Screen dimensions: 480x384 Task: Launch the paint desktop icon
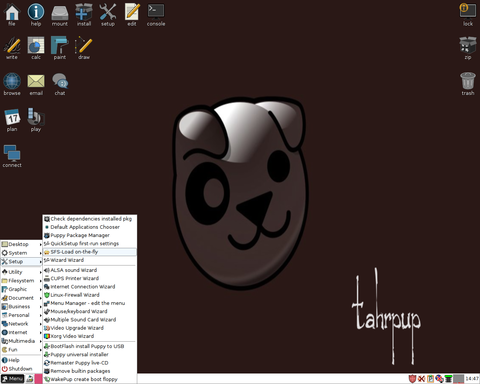[60, 48]
